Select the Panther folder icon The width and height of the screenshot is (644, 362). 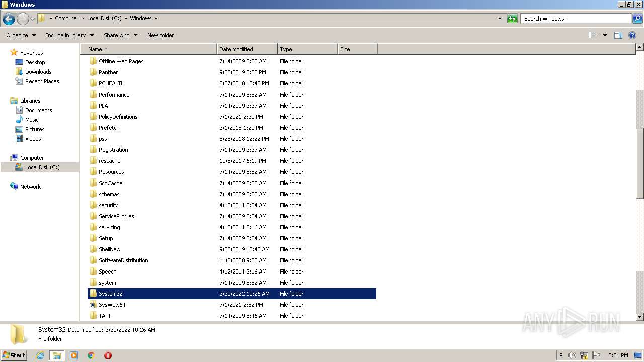[x=93, y=72]
